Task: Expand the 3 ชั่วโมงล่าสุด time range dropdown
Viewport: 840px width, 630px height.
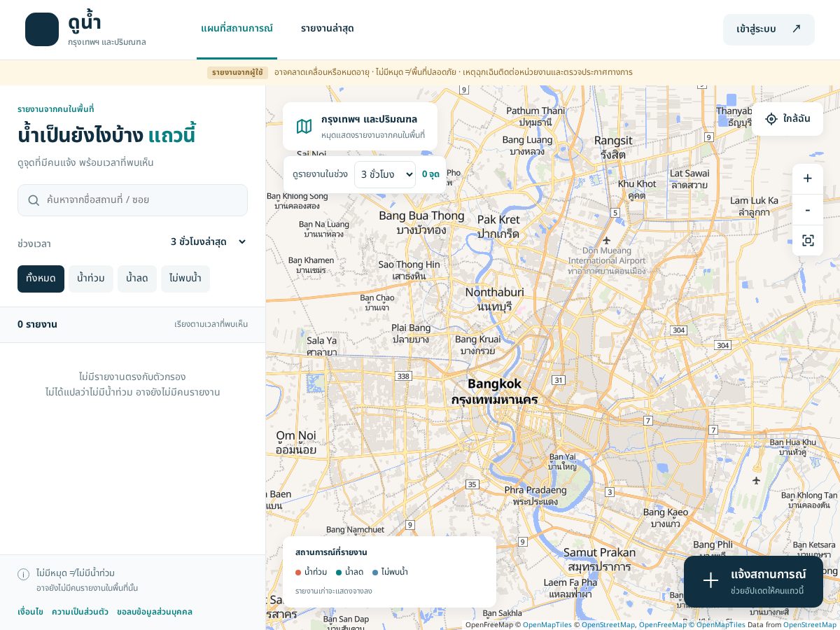Action: tap(209, 241)
